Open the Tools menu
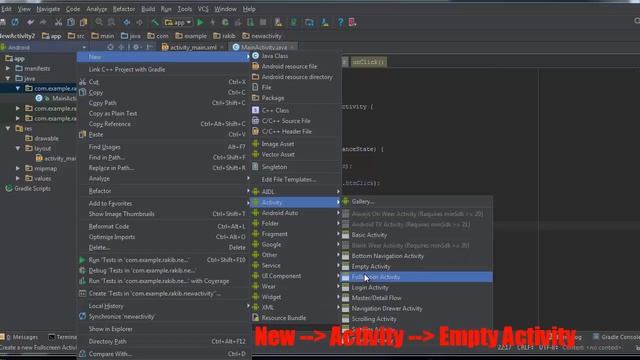640x360 pixels. (184, 9)
